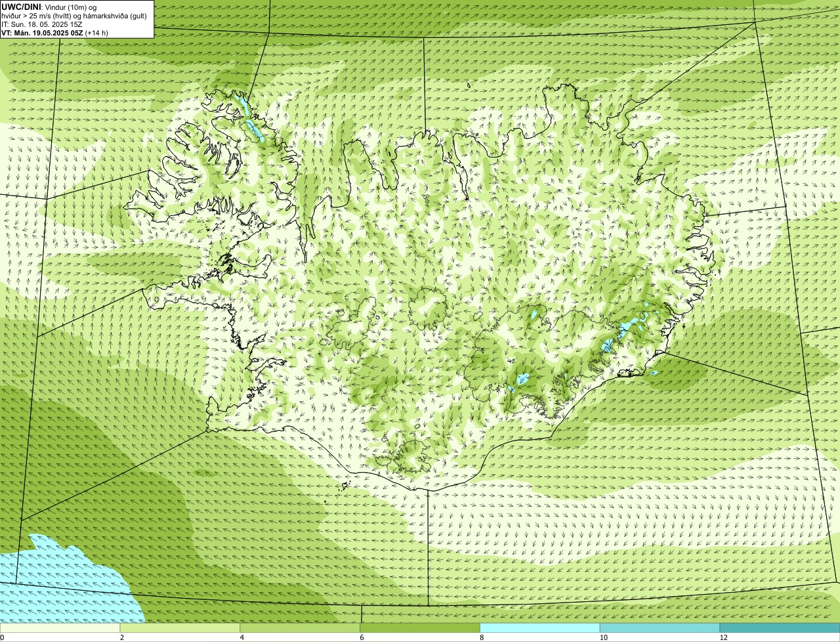This screenshot has height=642, width=840.
Task: Click the "IT: Sun. 18. 05. 2025 15Z" line
Action: pos(42,24)
